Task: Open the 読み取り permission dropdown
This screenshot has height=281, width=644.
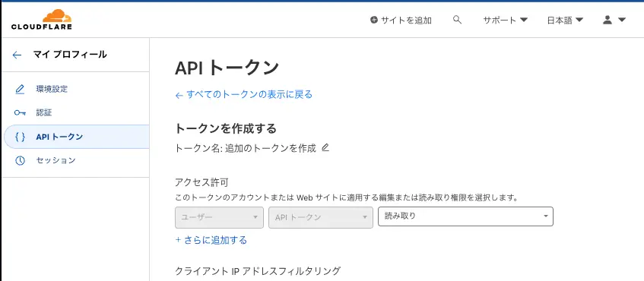Action: click(465, 216)
